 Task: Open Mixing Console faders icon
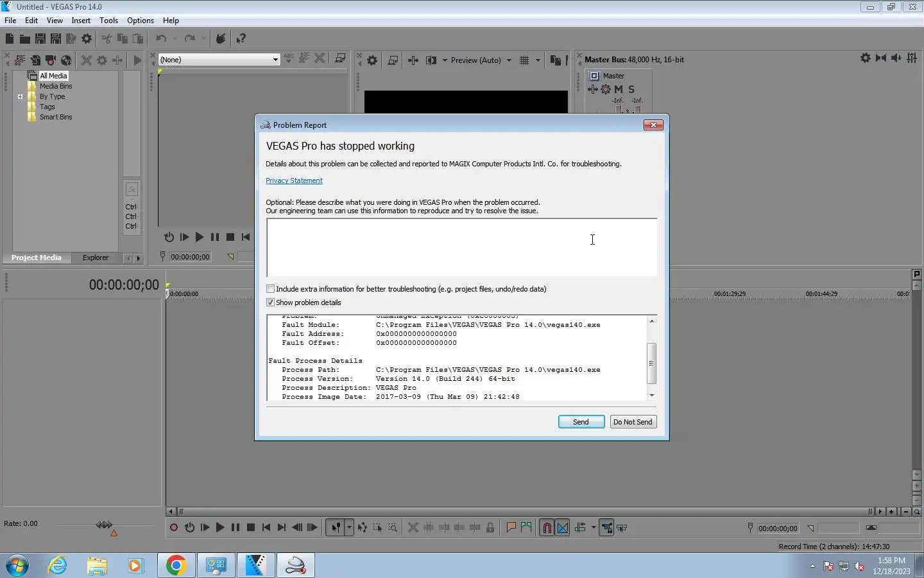tap(912, 58)
